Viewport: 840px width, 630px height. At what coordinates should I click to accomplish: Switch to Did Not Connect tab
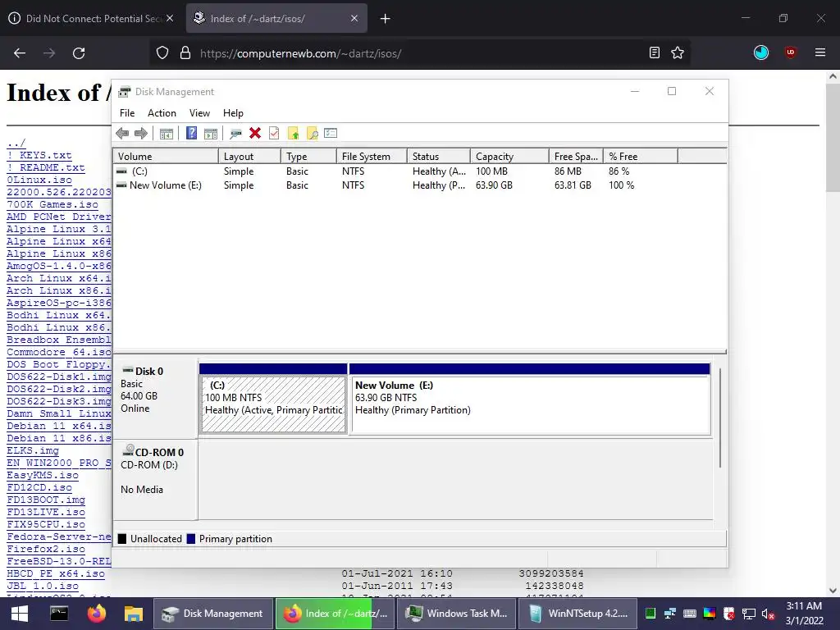click(91, 18)
